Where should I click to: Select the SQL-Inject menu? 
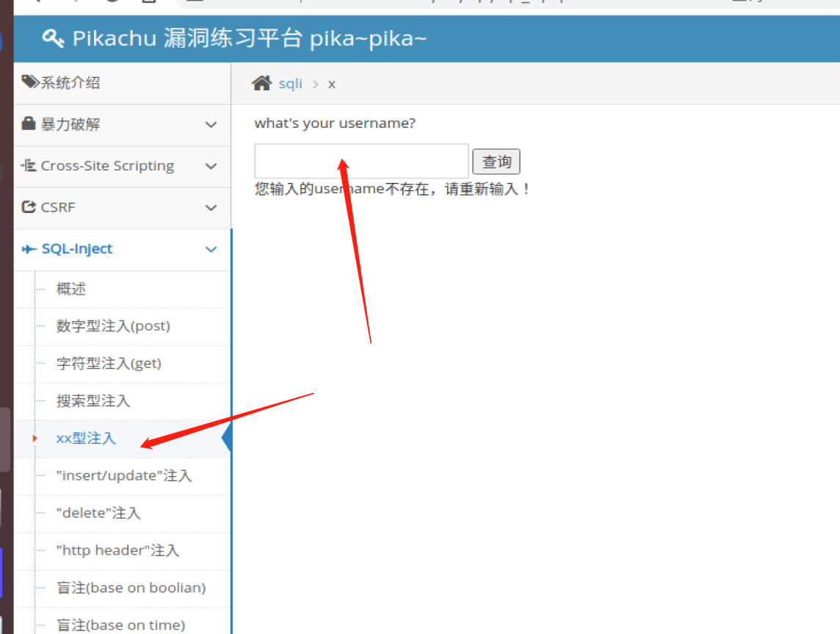click(x=122, y=249)
